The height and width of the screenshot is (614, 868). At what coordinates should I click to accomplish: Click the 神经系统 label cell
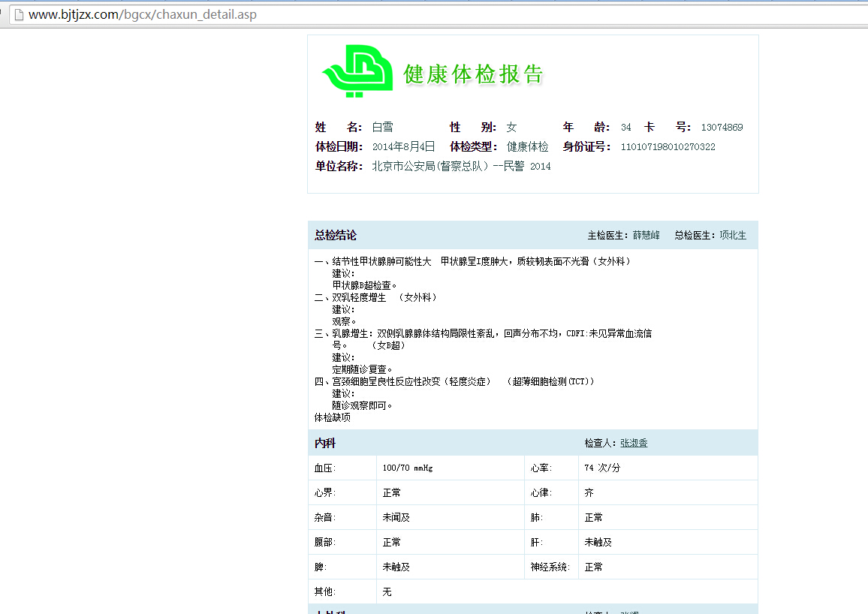pyautogui.click(x=551, y=567)
